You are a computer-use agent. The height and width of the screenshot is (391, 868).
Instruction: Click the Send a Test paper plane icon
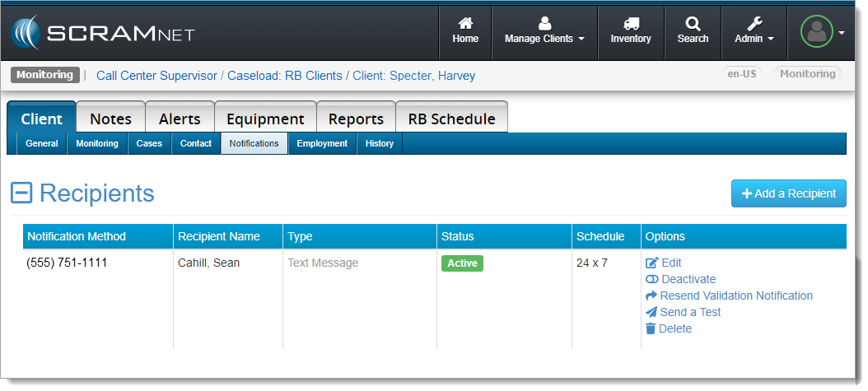[x=651, y=312]
